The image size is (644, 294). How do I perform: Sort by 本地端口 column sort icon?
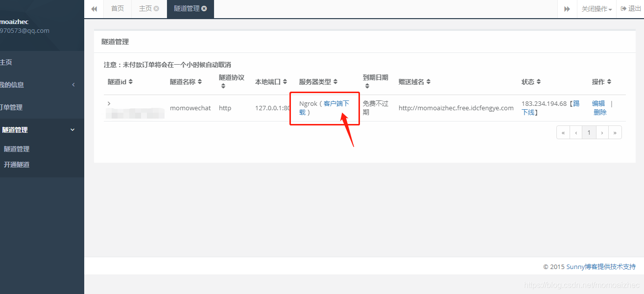(285, 82)
